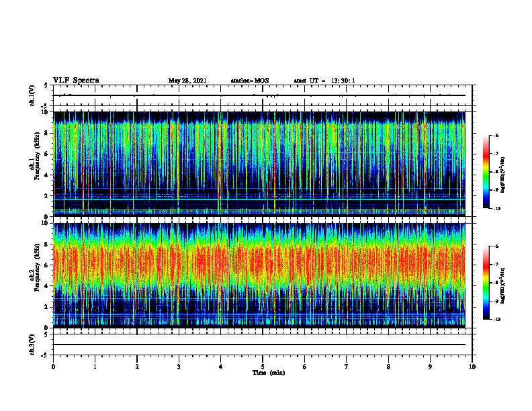Click time axis tick label "1"
The image size is (532, 411).
point(95,367)
